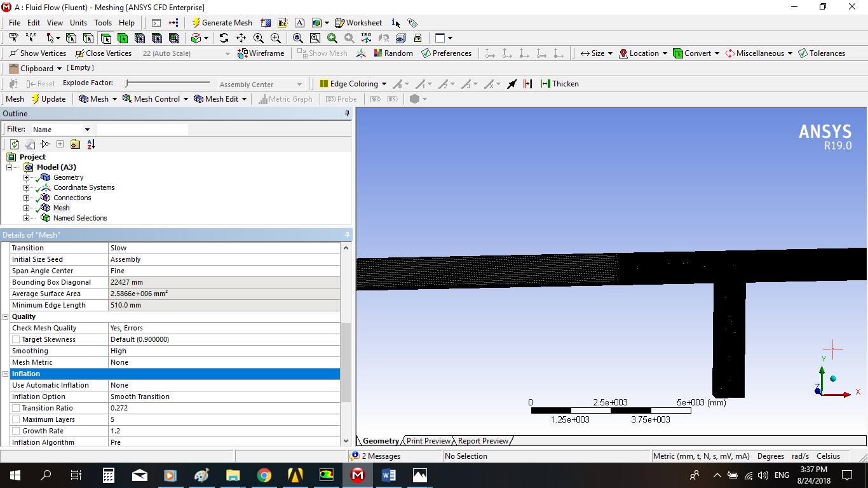Open Microsoft Word from the taskbar
The image size is (868, 488).
click(389, 475)
